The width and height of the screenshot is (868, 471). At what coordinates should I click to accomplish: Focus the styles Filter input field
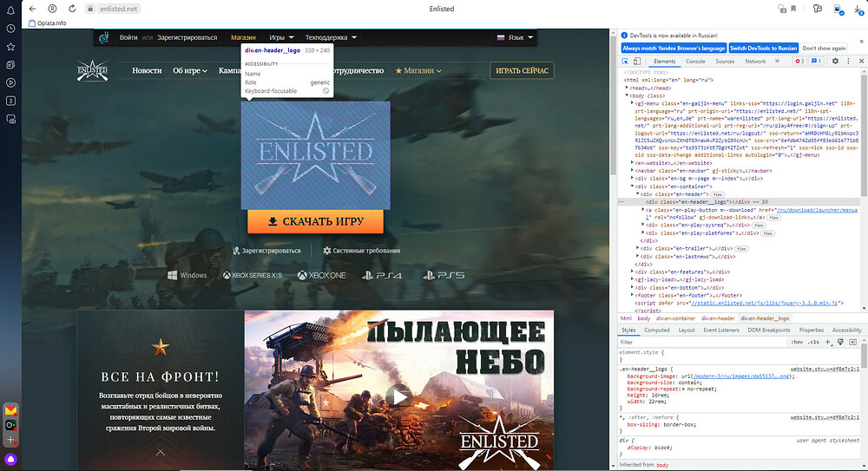point(702,342)
